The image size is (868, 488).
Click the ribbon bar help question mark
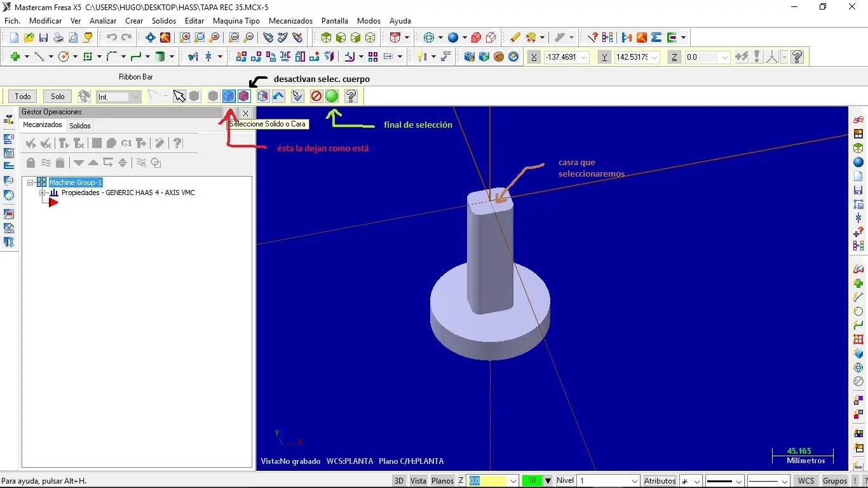(351, 96)
